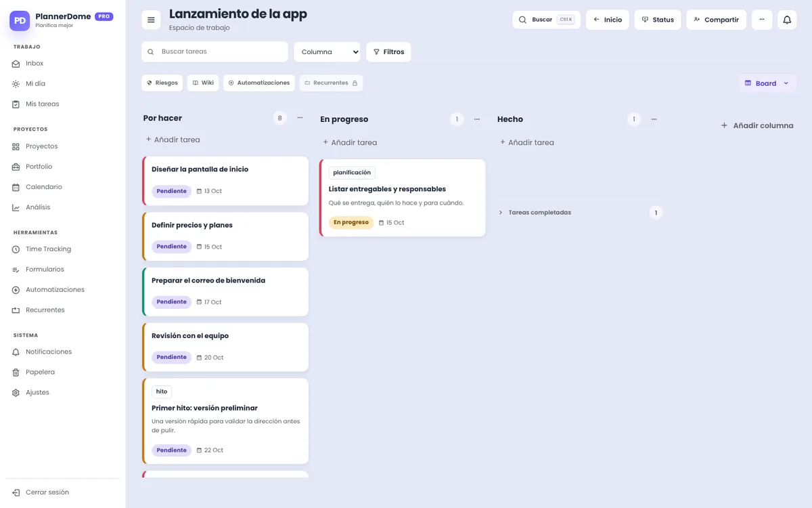Toggle the sidebar hamburger menu button

[x=151, y=20]
